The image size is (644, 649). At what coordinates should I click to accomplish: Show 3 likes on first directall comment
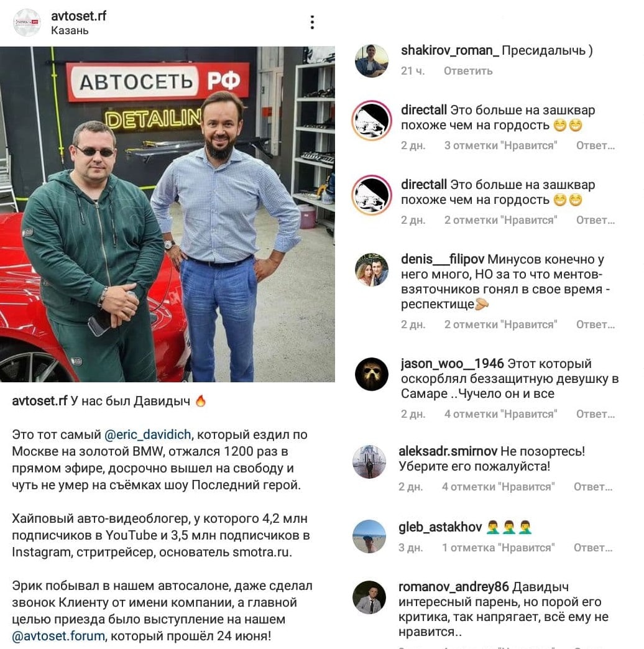tap(500, 145)
